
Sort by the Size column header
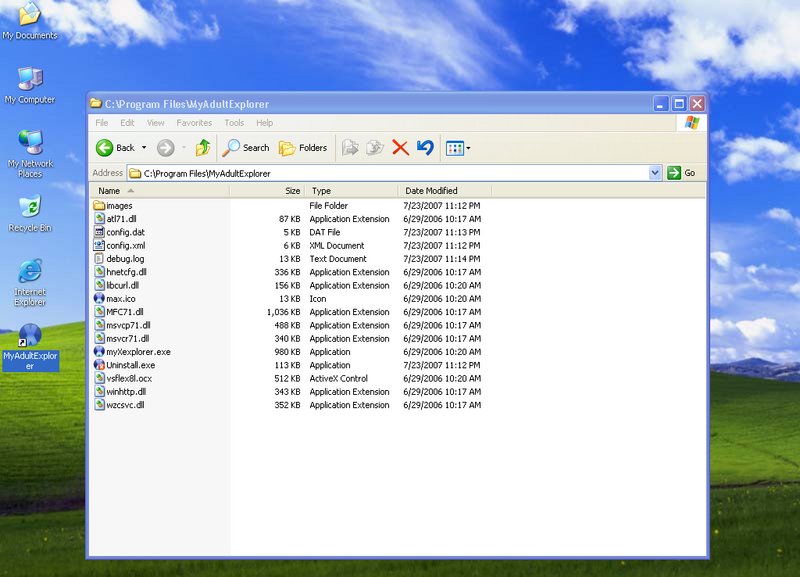tap(267, 191)
